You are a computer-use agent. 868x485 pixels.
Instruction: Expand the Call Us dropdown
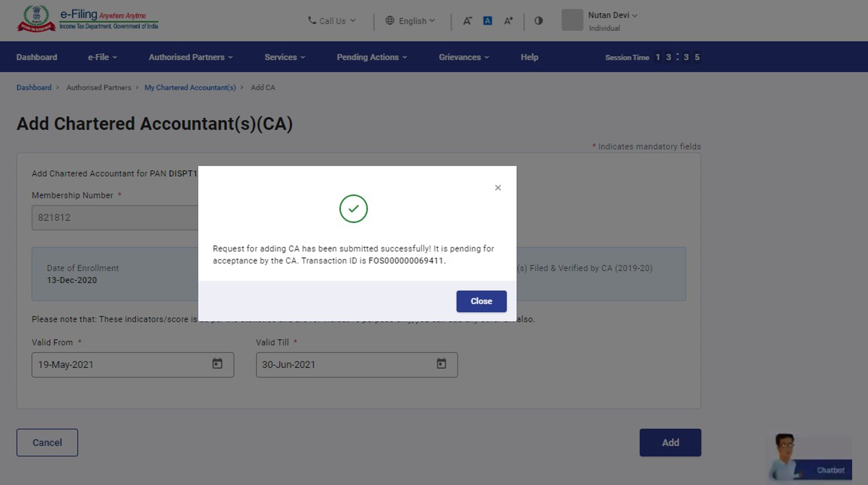click(332, 21)
